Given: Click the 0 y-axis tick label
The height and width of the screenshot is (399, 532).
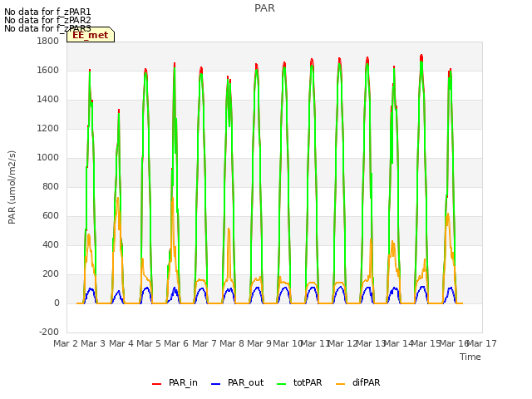Looking at the screenshot, I should coord(57,303).
